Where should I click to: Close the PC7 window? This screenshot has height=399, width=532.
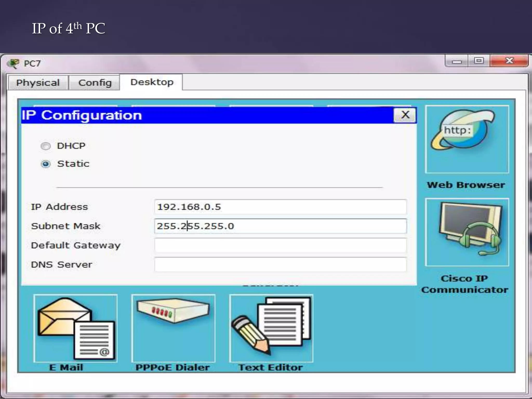pyautogui.click(x=509, y=61)
